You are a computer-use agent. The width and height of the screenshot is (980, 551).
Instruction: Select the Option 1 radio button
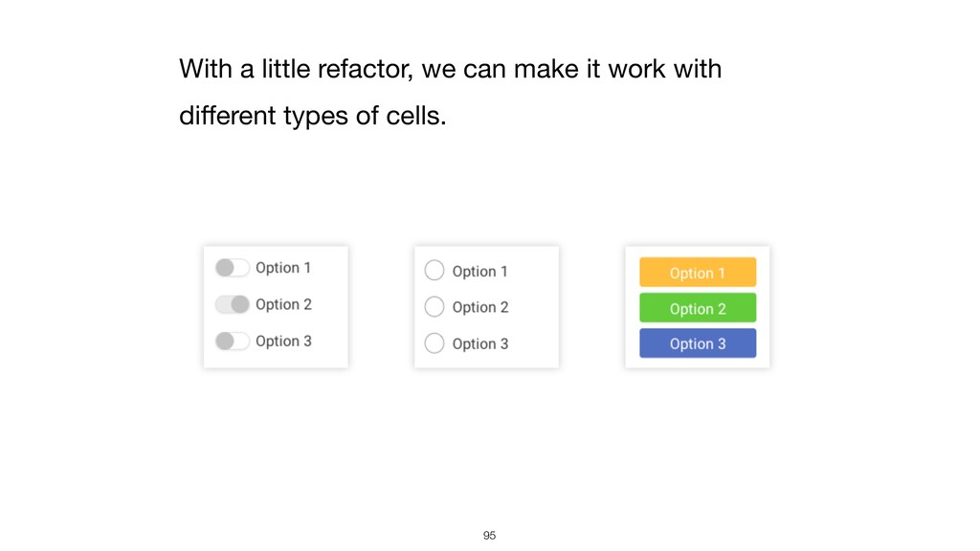click(x=434, y=271)
